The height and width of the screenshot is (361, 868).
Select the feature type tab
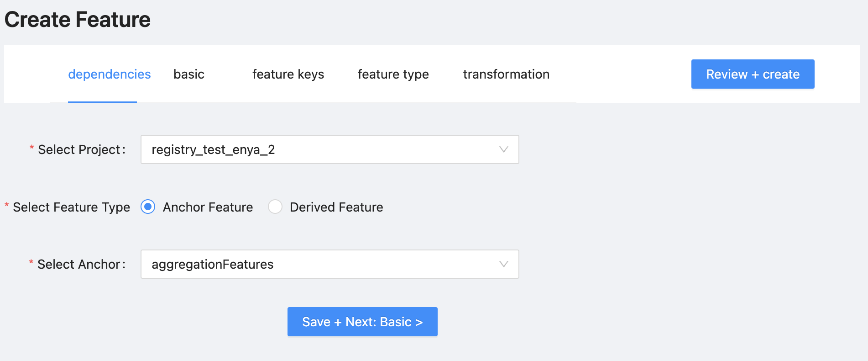(x=393, y=74)
